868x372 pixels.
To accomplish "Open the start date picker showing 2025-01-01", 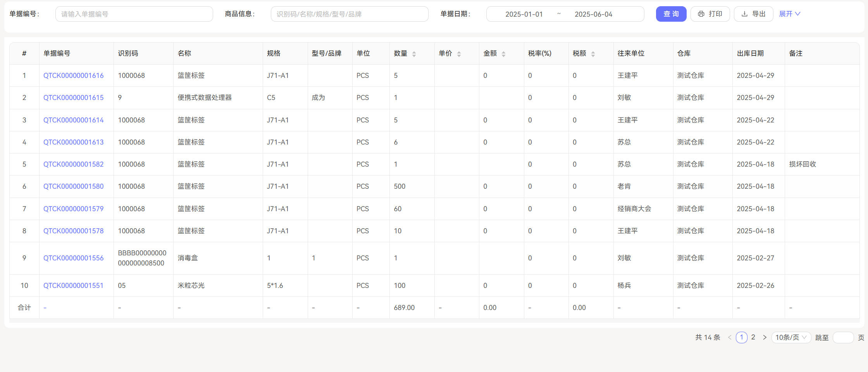I will pyautogui.click(x=524, y=14).
